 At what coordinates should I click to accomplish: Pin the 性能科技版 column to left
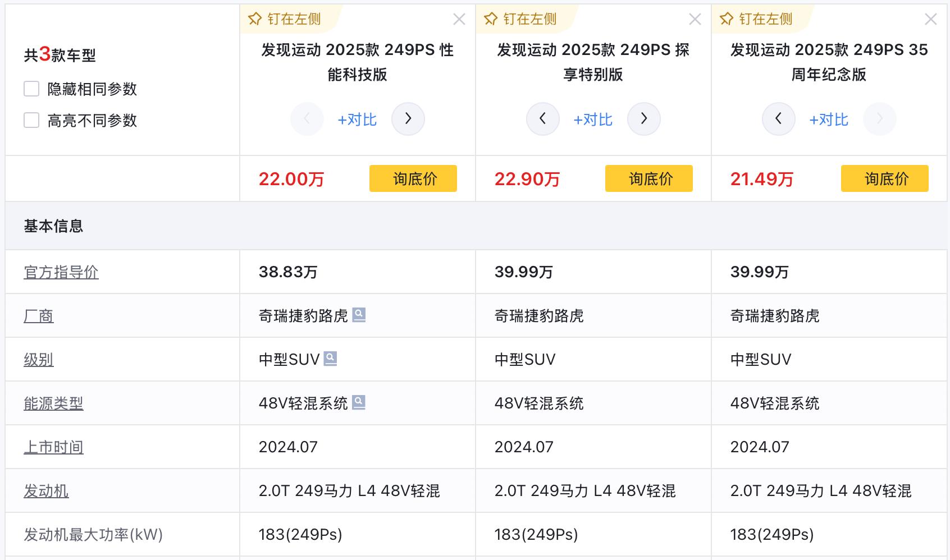(x=285, y=19)
